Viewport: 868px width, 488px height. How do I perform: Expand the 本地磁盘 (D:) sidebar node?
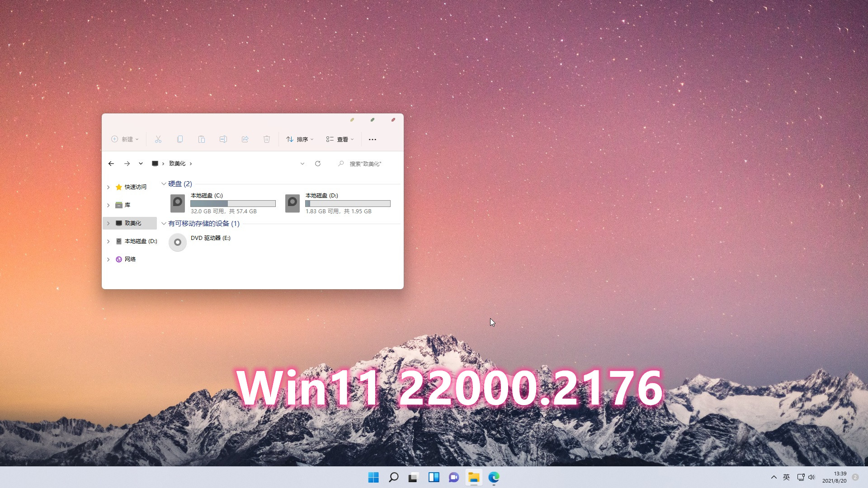(108, 241)
